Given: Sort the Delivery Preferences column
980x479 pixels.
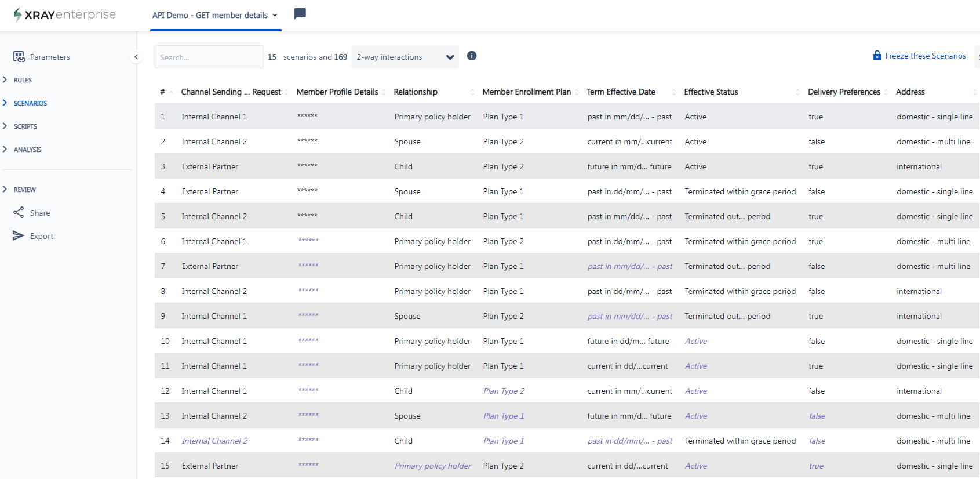Looking at the screenshot, I should click(x=886, y=92).
